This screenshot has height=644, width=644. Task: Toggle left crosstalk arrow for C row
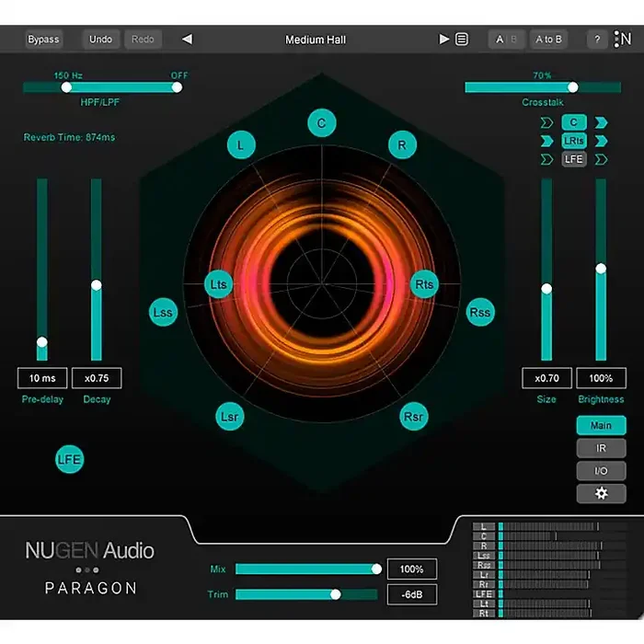tap(546, 122)
